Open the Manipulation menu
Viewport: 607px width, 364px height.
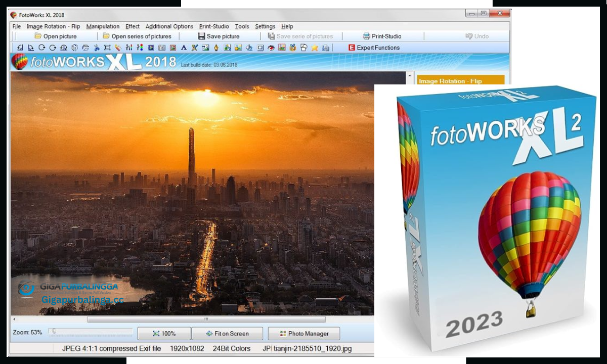tap(103, 26)
